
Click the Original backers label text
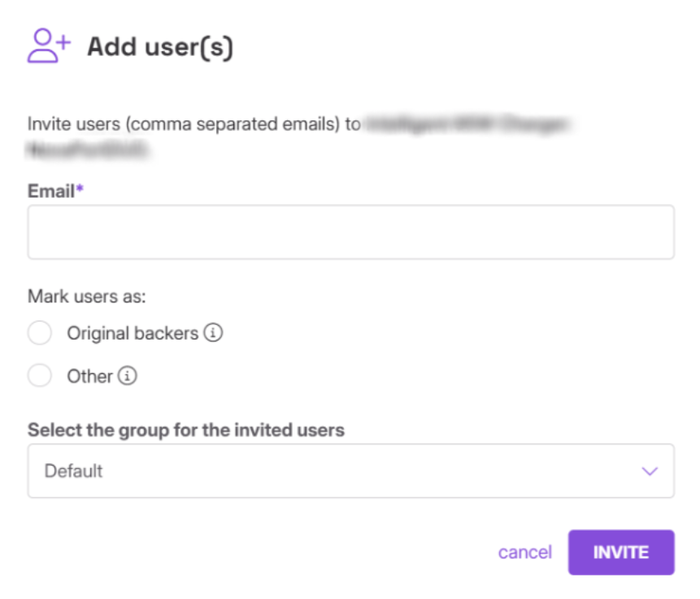[133, 333]
